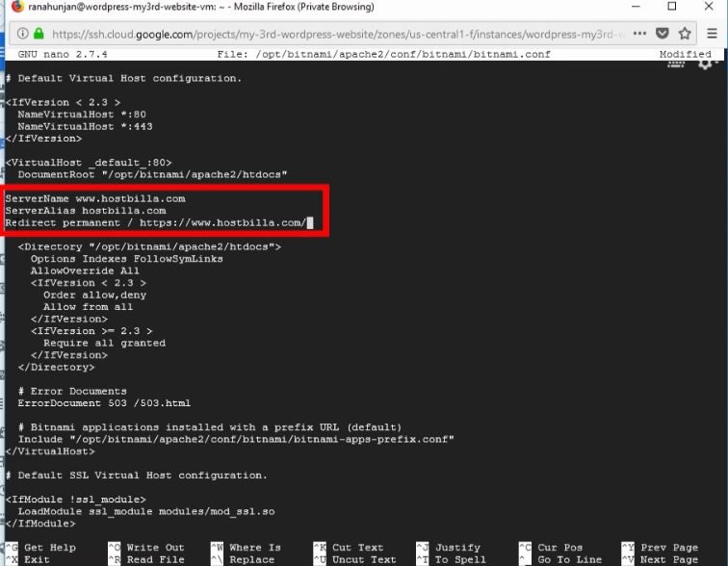Click the Prev Page shortcut label
The width and height of the screenshot is (728, 566).
tap(669, 548)
